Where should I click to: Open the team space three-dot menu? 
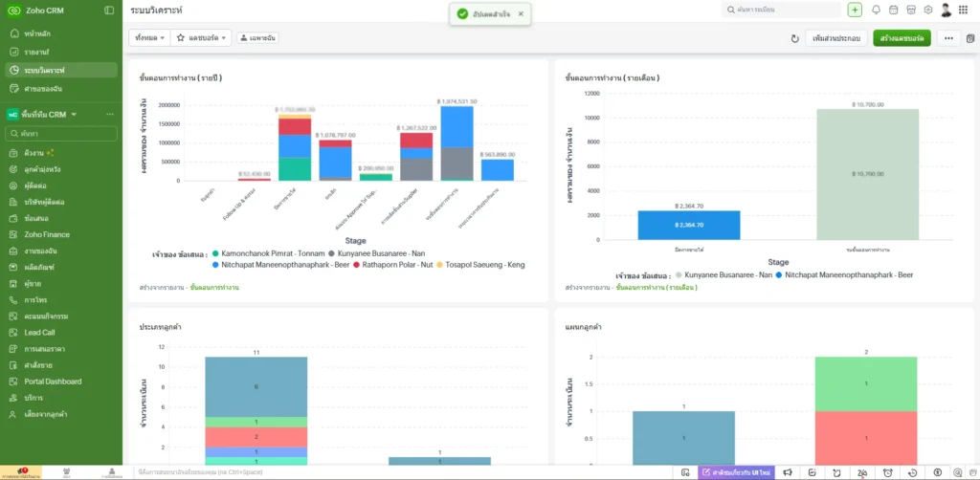(110, 114)
